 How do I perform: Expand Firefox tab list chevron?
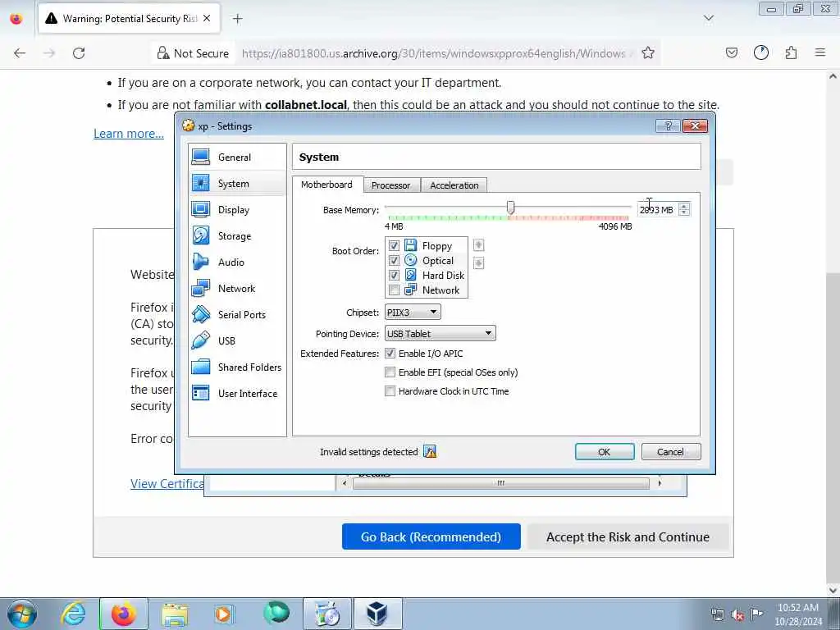tap(709, 18)
